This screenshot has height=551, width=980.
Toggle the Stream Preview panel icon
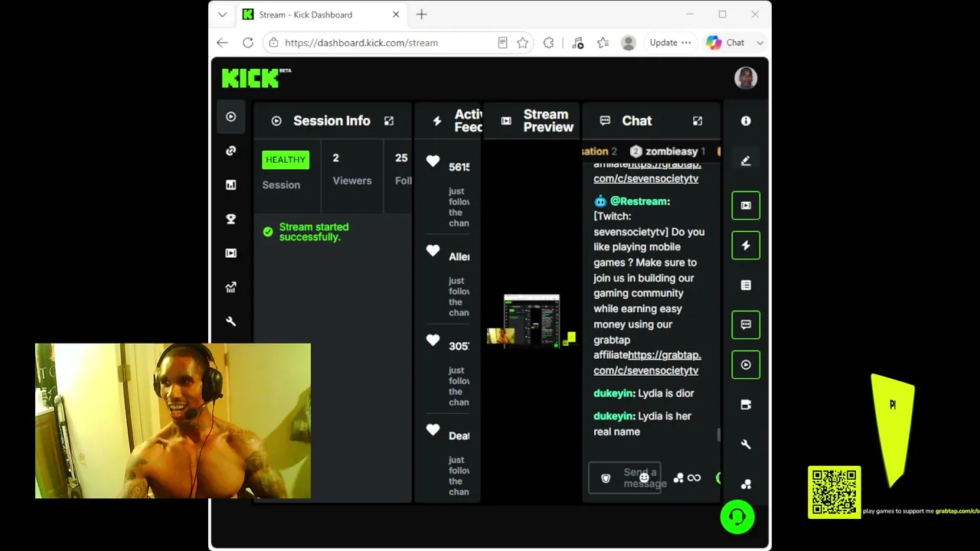(x=746, y=205)
